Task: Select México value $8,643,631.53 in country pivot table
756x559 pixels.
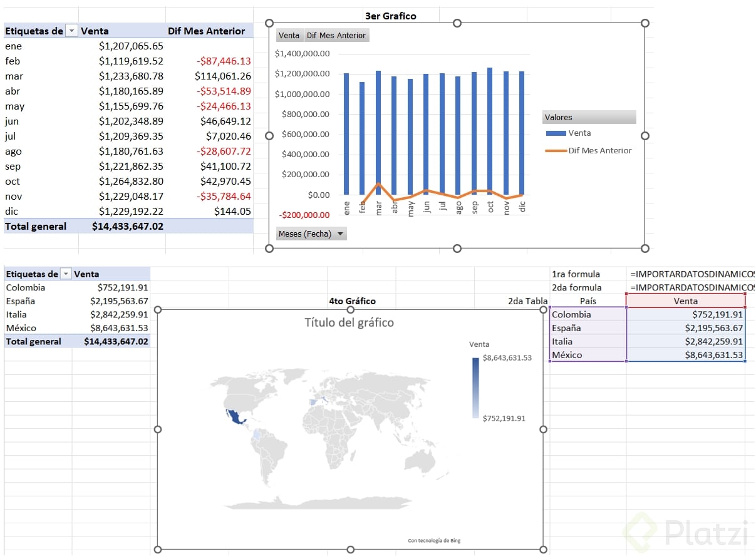Action: point(111,327)
